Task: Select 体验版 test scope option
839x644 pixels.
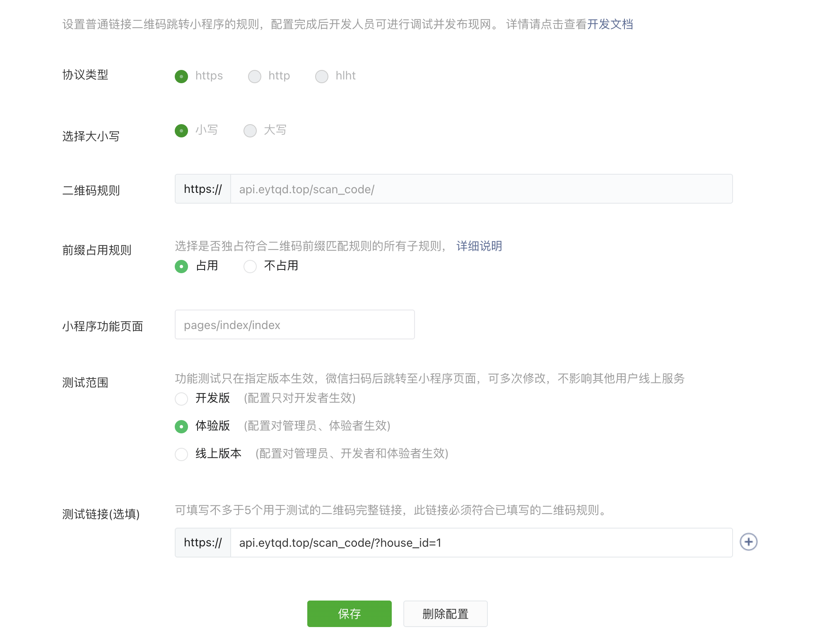Action: [x=181, y=426]
